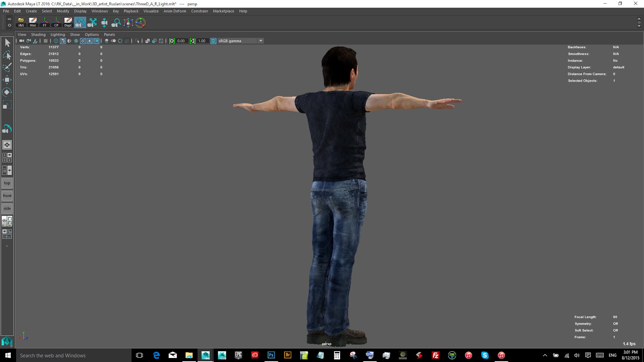Activate the Rotate tool in toolbox
This screenshot has width=644, height=362.
tap(7, 92)
